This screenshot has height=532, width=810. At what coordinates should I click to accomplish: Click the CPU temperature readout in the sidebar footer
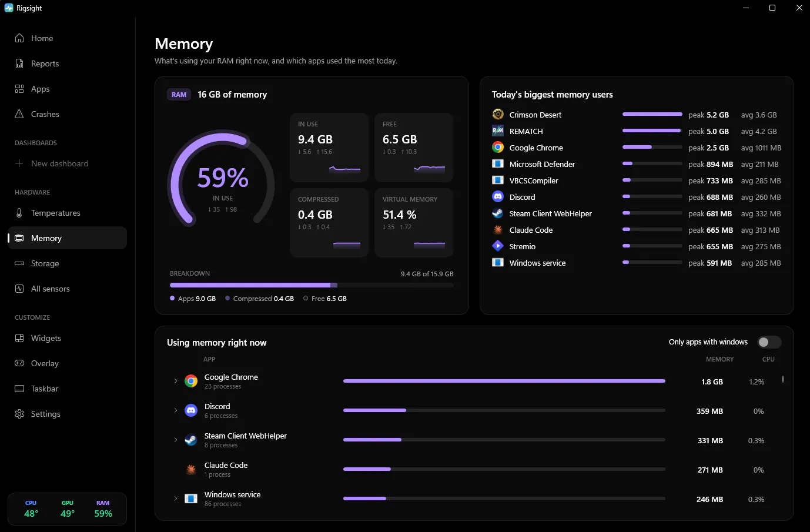click(31, 509)
